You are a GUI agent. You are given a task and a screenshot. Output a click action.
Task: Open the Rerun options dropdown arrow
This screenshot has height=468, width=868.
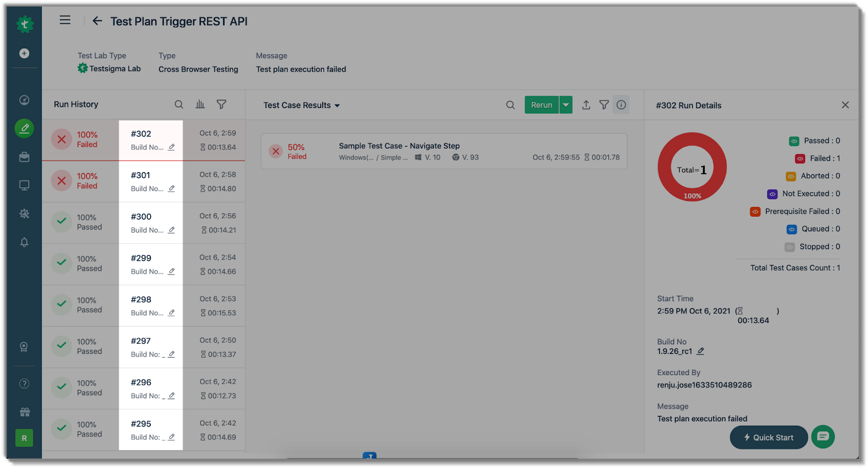(x=566, y=105)
